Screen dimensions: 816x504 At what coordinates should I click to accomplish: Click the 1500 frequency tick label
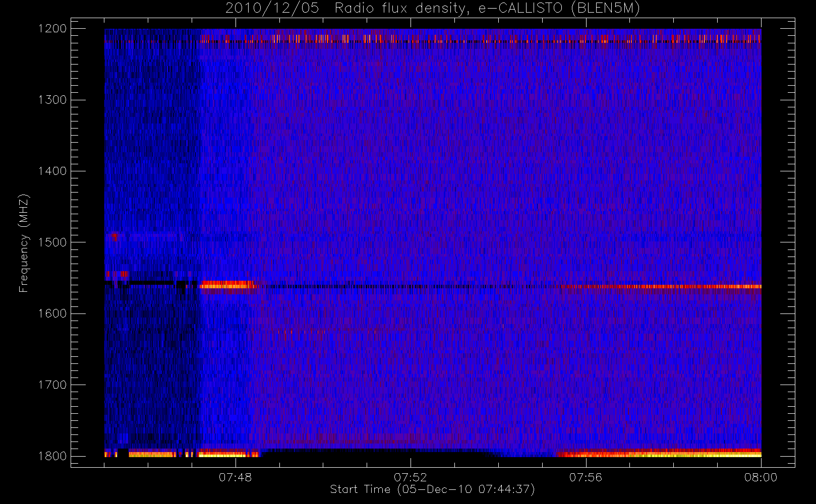point(52,242)
